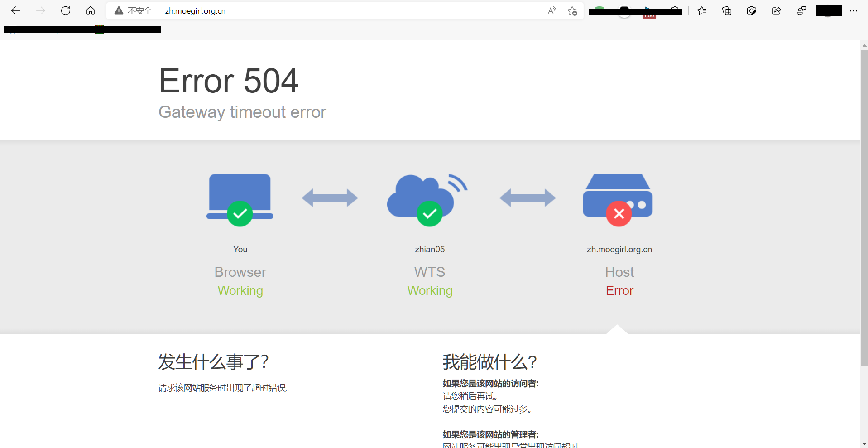Open Settings and more ellipsis menu
The height and width of the screenshot is (448, 868).
(854, 11)
